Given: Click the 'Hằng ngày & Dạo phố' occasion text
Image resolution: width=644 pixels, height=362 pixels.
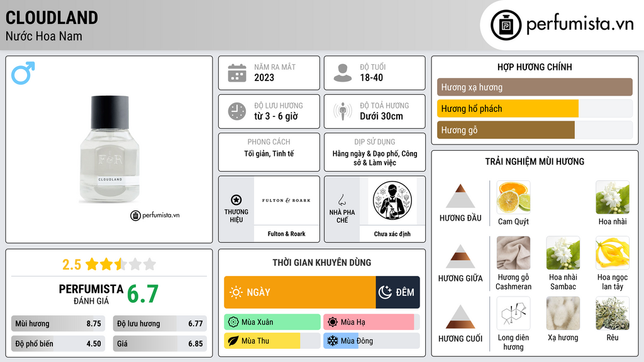Looking at the screenshot, I should point(375,158).
